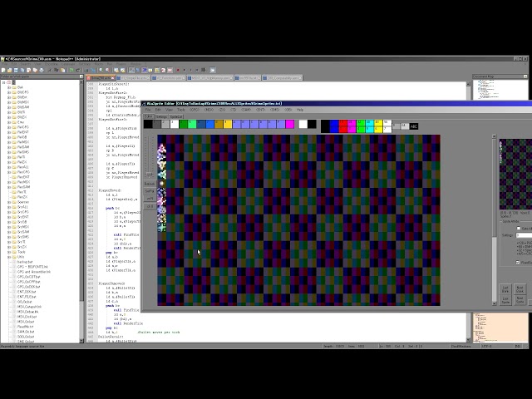Image resolution: width=532 pixels, height=399 pixels.
Task: Click the vertical zoom slider handle in sprite editor
Action: 150,174
